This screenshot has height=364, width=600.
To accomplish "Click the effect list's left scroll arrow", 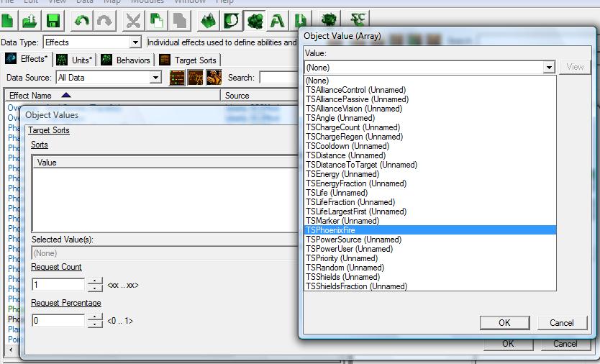I will tap(10, 349).
